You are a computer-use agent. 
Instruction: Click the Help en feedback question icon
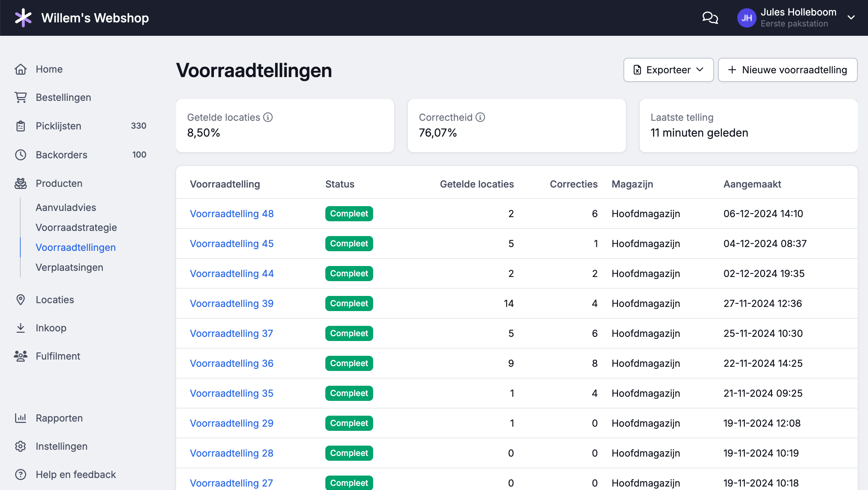pyautogui.click(x=21, y=475)
